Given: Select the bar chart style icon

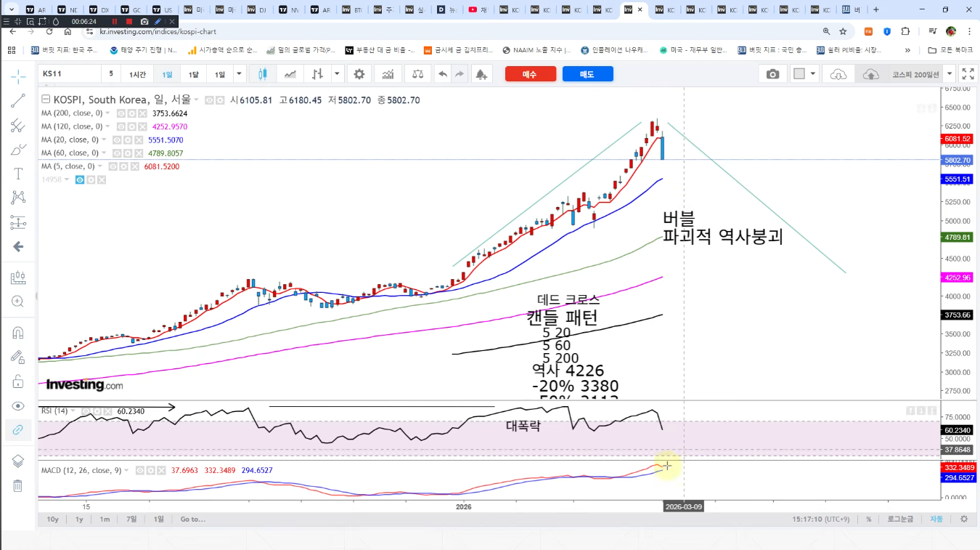Looking at the screenshot, I should [317, 74].
